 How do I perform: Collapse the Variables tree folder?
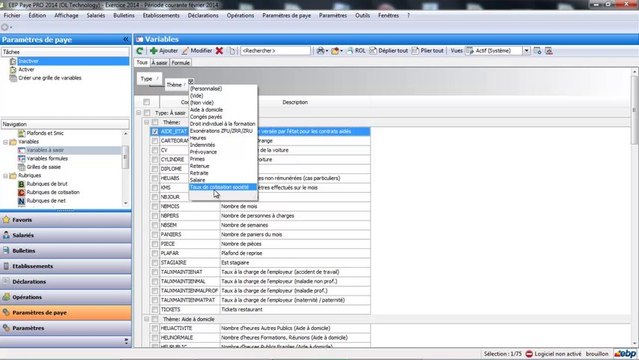[x=5, y=142]
